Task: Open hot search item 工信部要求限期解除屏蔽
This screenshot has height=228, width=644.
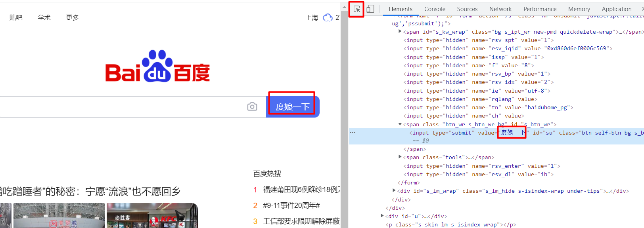Action: (x=302, y=221)
